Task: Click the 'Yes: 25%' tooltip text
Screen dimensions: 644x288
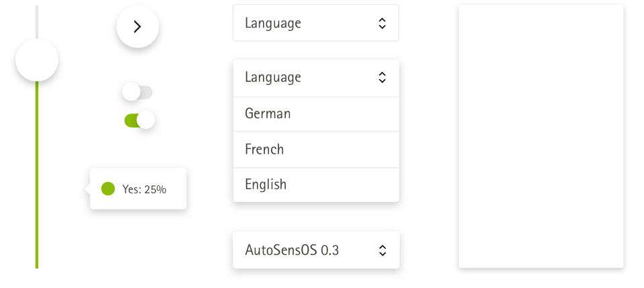Action: tap(144, 189)
